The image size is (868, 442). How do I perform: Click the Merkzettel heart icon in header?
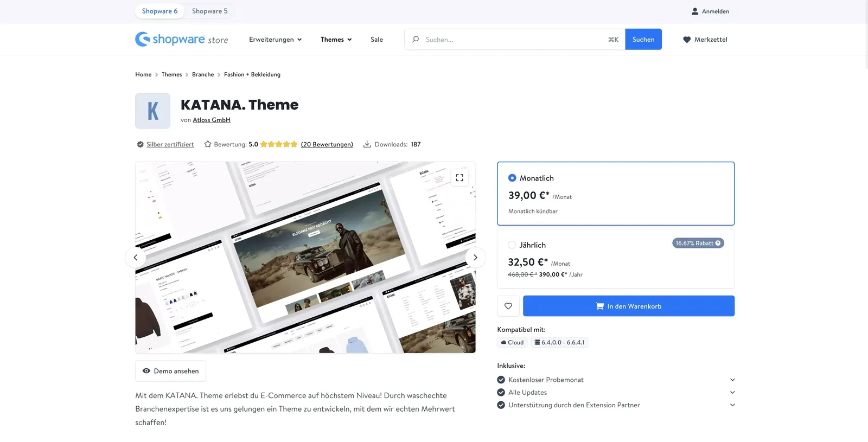point(687,40)
